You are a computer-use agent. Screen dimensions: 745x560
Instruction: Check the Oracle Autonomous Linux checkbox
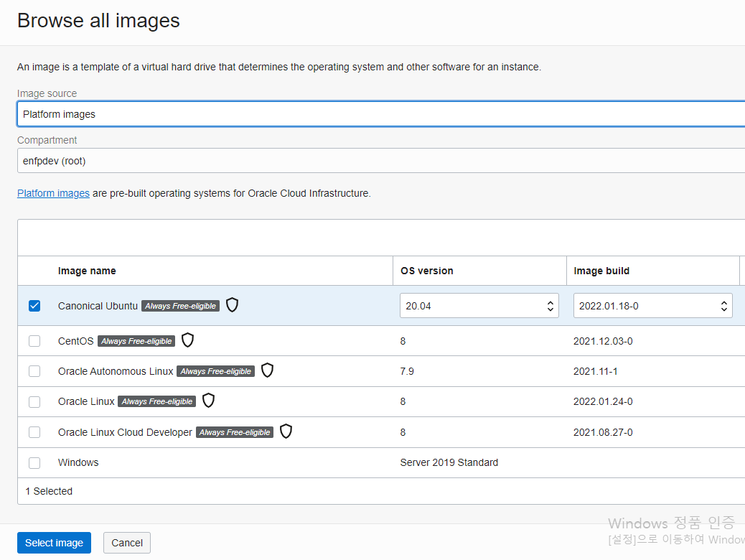tap(34, 371)
